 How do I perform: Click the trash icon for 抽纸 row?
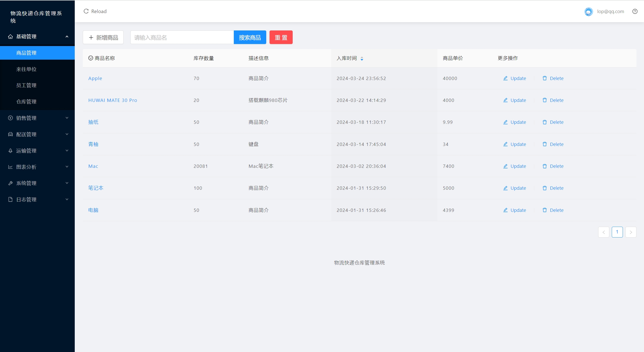(545, 122)
